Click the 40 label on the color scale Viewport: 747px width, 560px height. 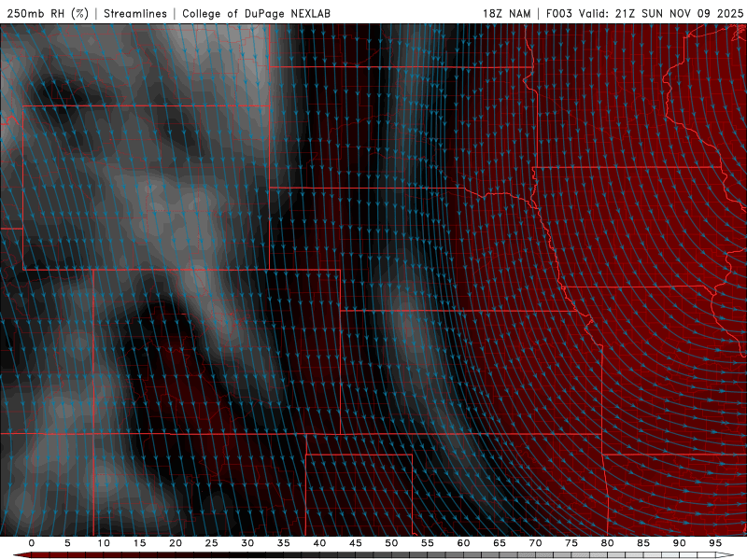[x=319, y=543]
